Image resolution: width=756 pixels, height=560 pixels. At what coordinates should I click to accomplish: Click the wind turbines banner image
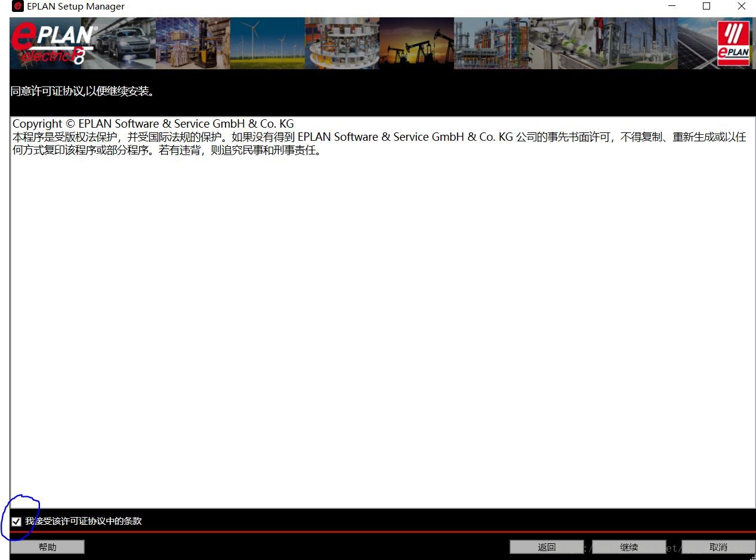(267, 44)
